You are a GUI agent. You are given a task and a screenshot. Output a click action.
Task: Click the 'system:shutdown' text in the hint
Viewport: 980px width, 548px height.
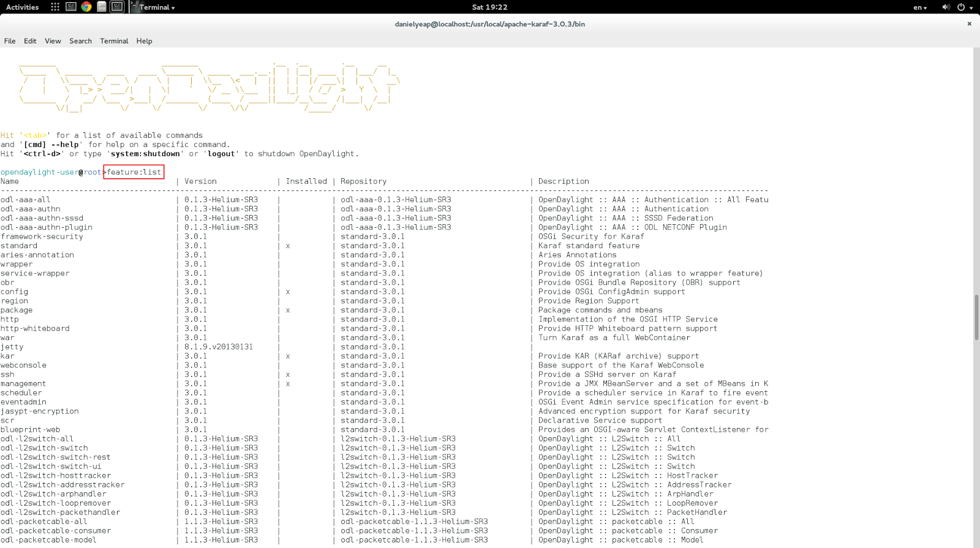click(x=145, y=154)
